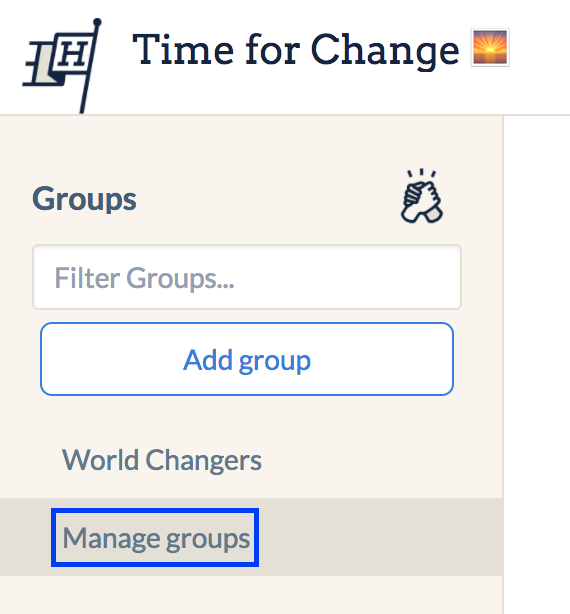Click the flag logo with letter H
Screen dimensions: 570x614
pos(62,66)
